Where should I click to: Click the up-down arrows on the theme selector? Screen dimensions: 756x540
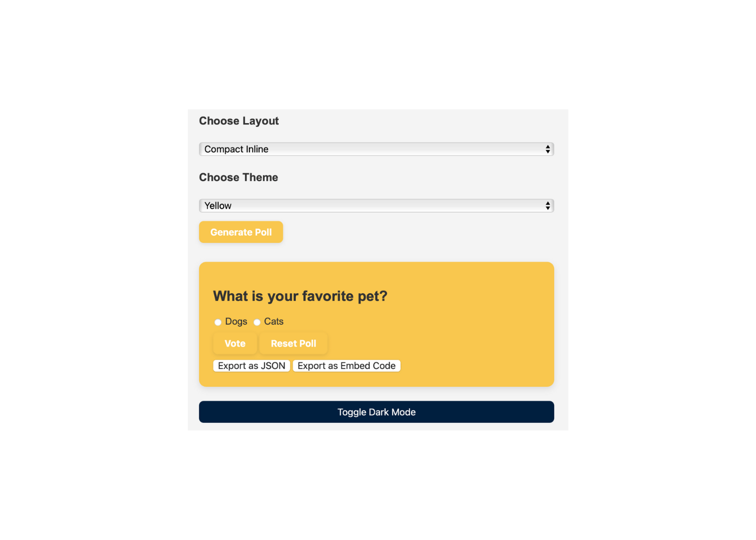[548, 206]
